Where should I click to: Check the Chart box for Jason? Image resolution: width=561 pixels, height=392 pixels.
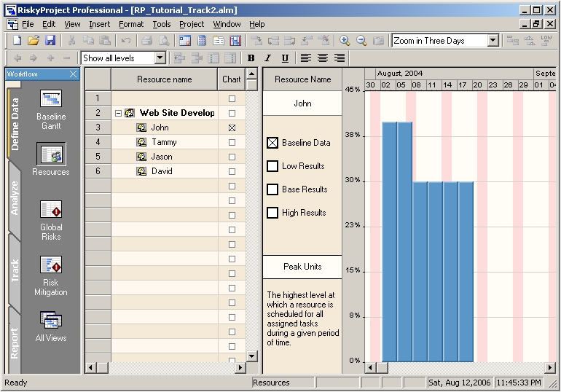pyautogui.click(x=232, y=157)
